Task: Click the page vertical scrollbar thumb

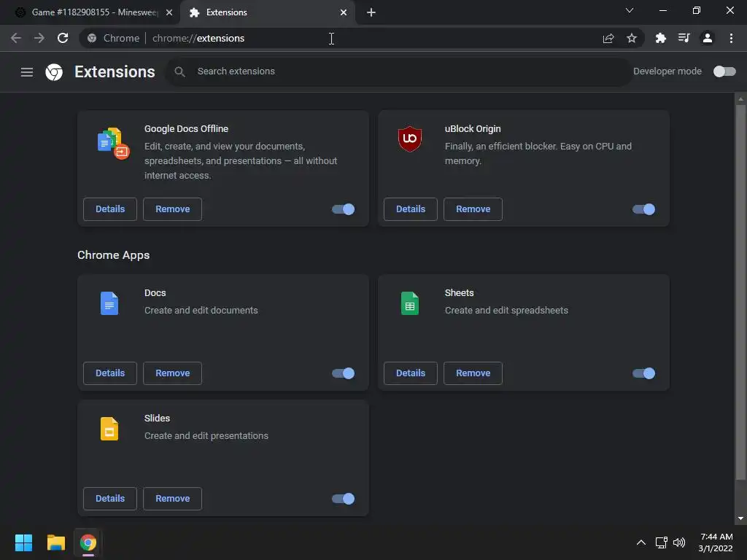Action: (x=740, y=292)
